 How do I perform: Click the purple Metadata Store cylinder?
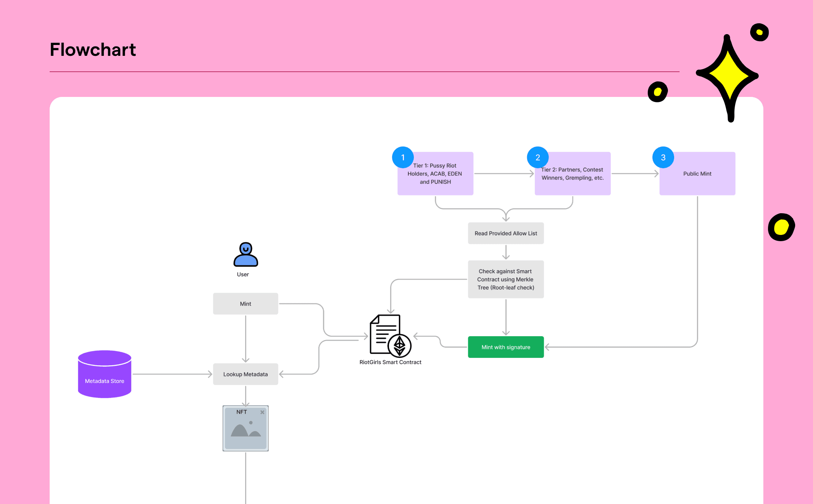[x=105, y=375]
